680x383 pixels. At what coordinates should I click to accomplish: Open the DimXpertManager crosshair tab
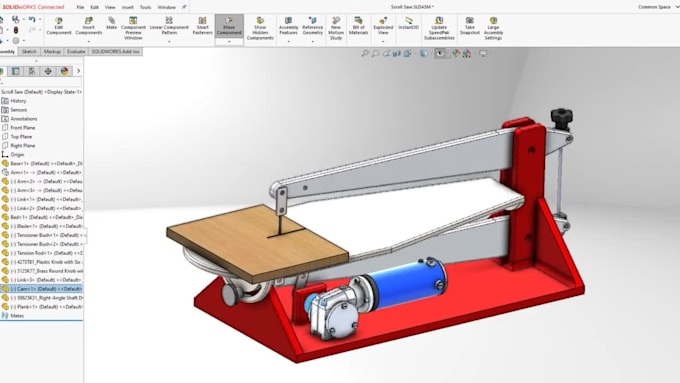tap(48, 71)
